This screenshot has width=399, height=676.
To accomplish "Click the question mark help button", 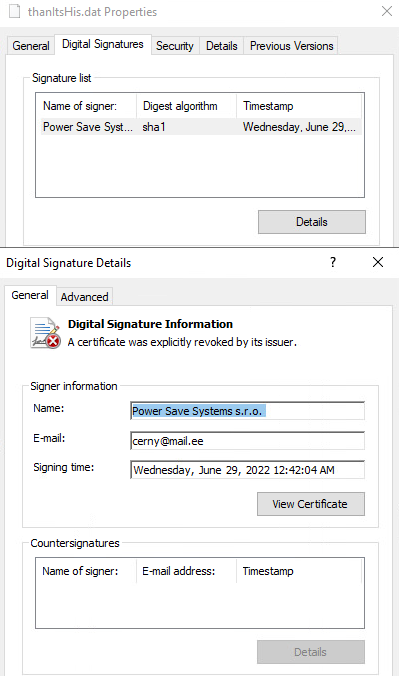I will (333, 262).
